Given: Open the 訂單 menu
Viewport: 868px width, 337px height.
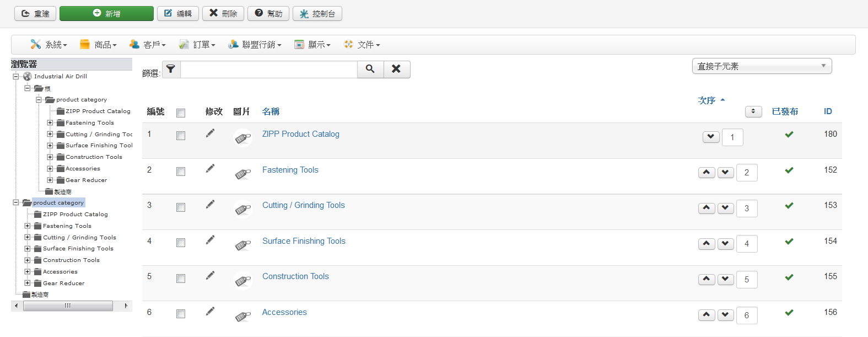Looking at the screenshot, I should [x=197, y=45].
